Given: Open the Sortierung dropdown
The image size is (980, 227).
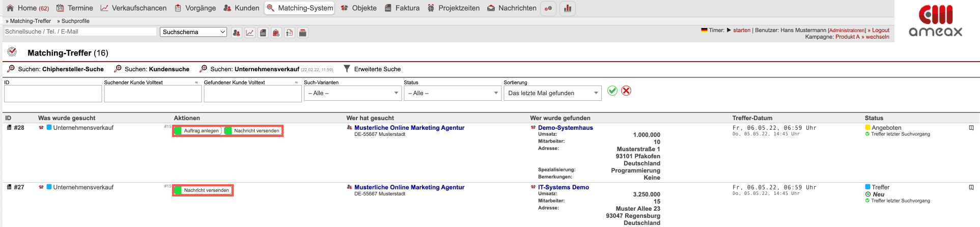Looking at the screenshot, I should [552, 93].
